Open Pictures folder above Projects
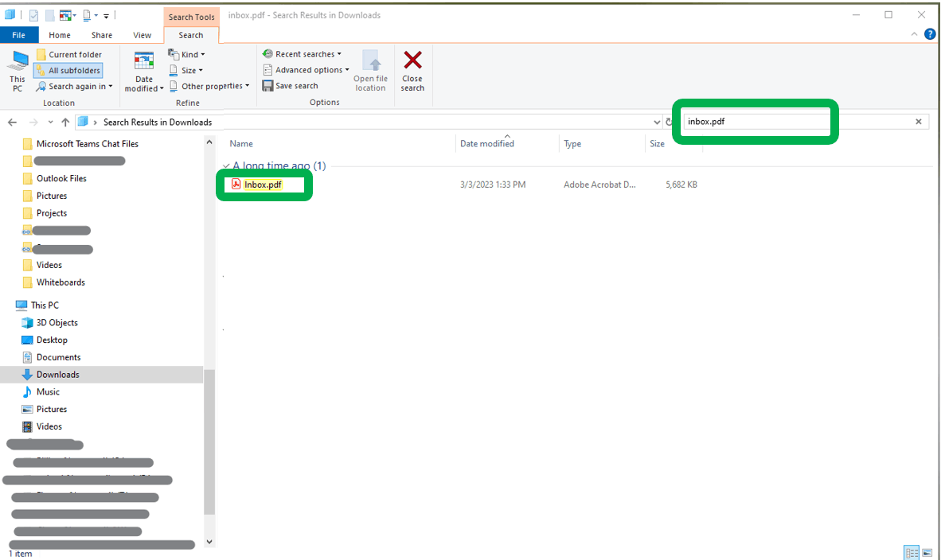This screenshot has height=560, width=945. [x=52, y=196]
